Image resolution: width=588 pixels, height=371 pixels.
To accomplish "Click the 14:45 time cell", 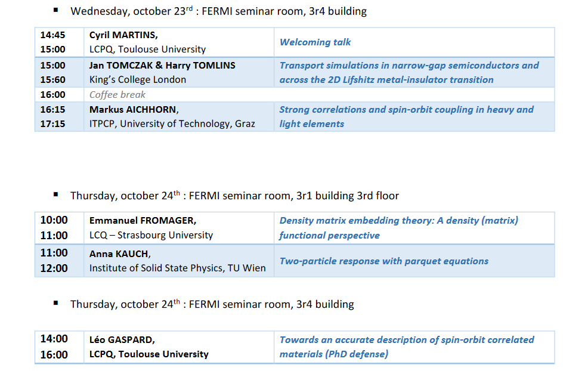I will coord(53,35).
